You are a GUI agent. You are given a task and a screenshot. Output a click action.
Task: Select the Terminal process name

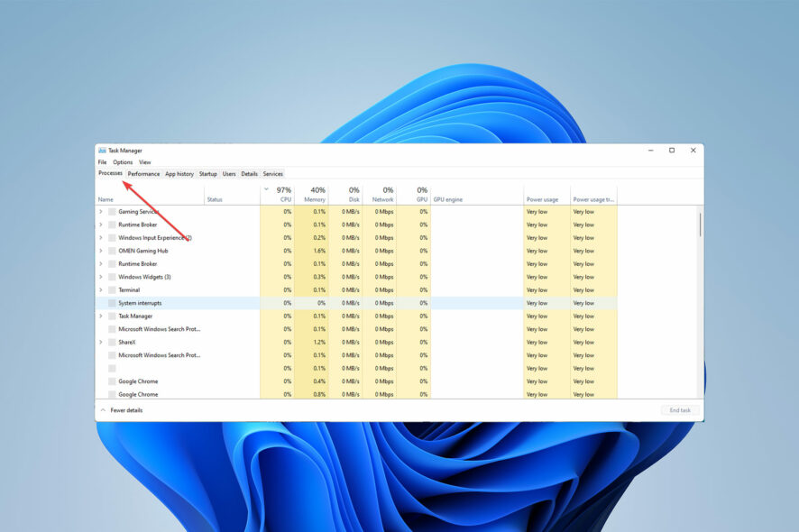tap(129, 290)
